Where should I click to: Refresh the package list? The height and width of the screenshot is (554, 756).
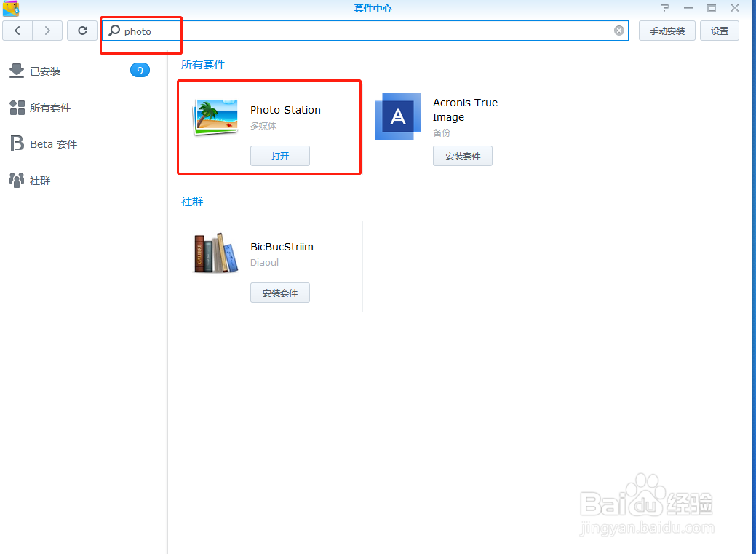tap(82, 31)
